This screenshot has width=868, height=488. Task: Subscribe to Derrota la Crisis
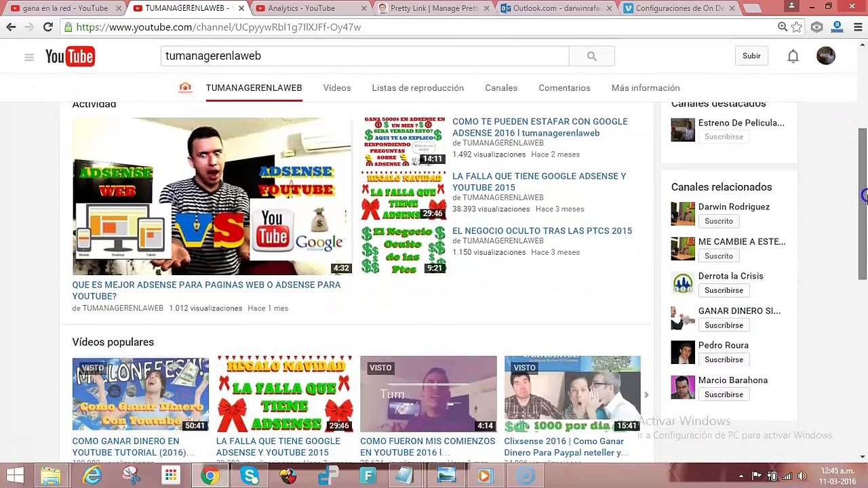(x=724, y=290)
